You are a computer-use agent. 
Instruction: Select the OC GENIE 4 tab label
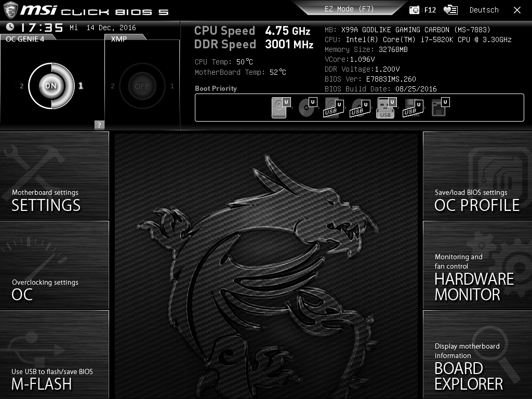25,39
